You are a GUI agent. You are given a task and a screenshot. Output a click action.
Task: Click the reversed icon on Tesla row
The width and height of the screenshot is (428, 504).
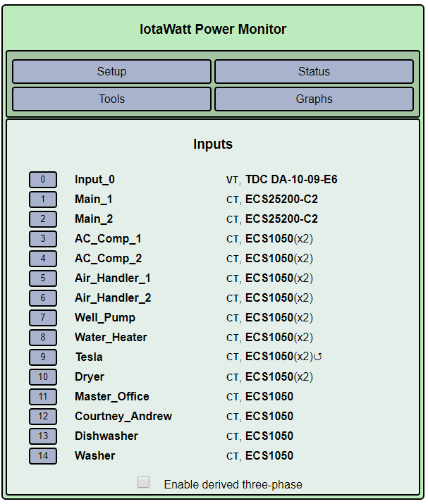(318, 357)
